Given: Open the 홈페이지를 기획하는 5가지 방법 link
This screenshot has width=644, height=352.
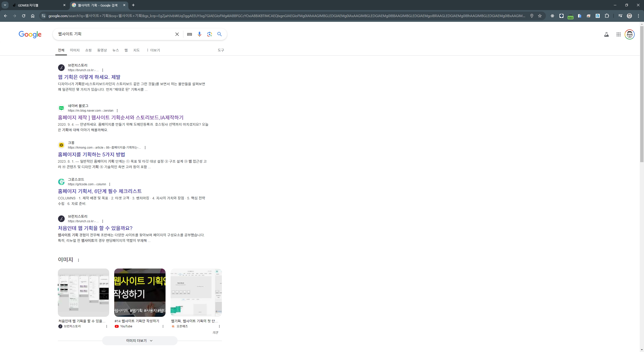Looking at the screenshot, I should click(x=91, y=154).
